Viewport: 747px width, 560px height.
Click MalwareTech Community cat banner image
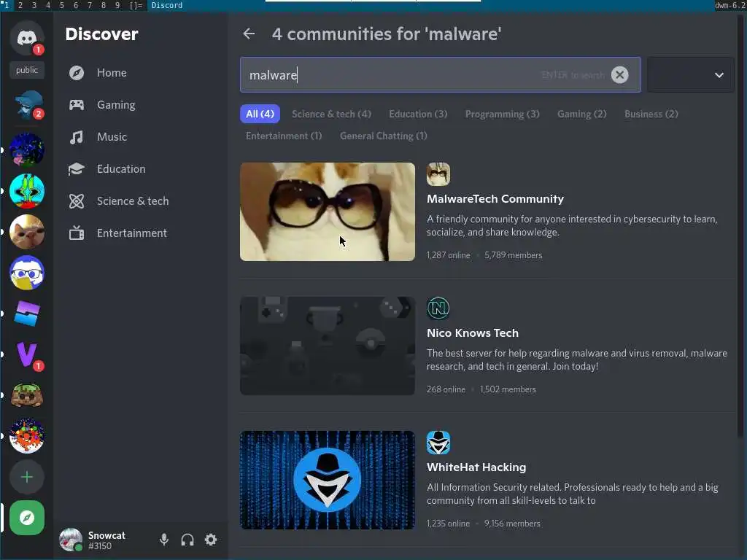pyautogui.click(x=328, y=211)
